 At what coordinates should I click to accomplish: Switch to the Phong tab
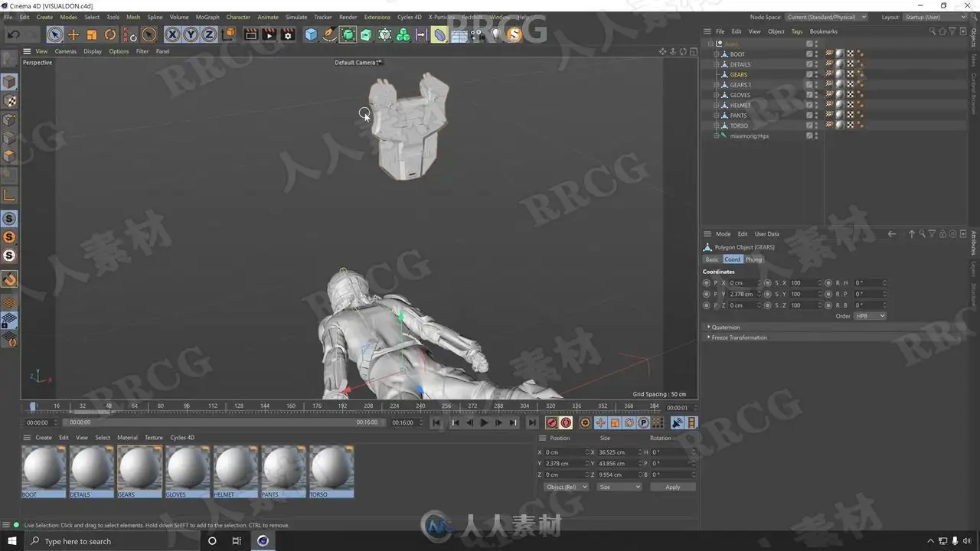coord(754,259)
